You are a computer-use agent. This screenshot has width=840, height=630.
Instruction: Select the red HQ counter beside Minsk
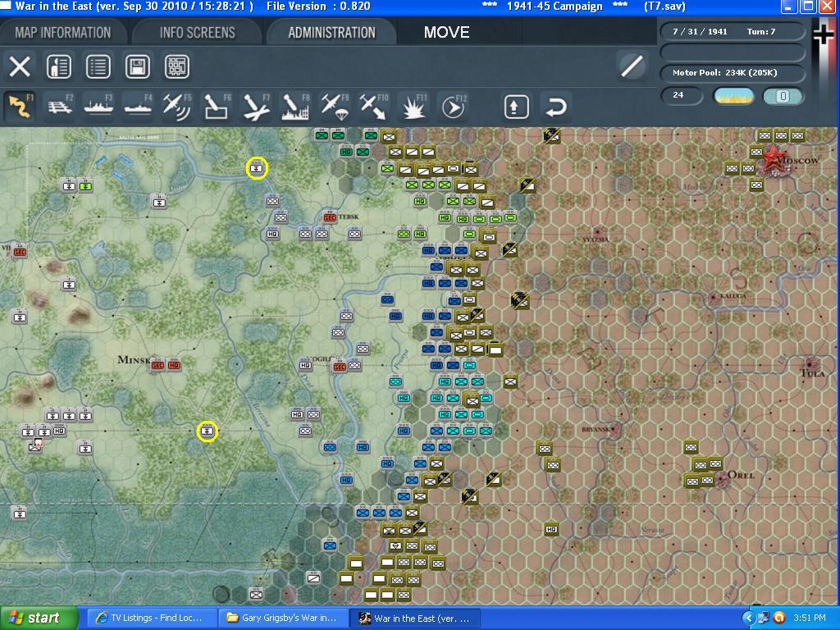point(174,365)
